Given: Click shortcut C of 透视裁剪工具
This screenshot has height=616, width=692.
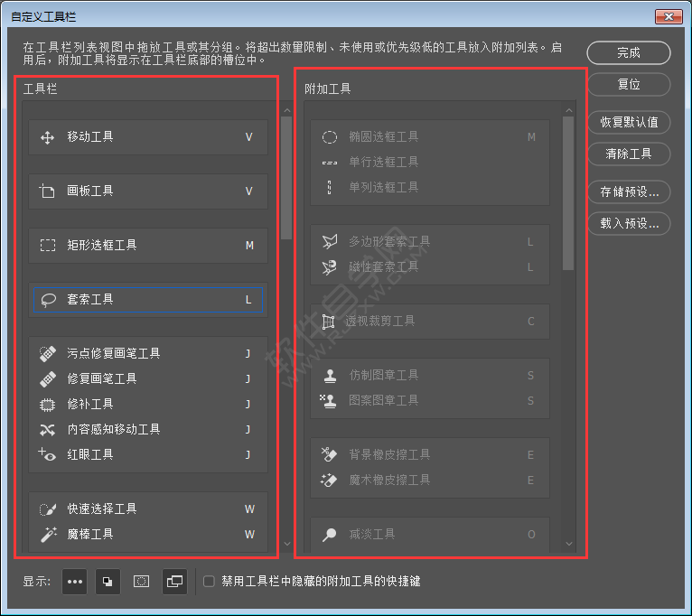Looking at the screenshot, I should click(x=531, y=322).
